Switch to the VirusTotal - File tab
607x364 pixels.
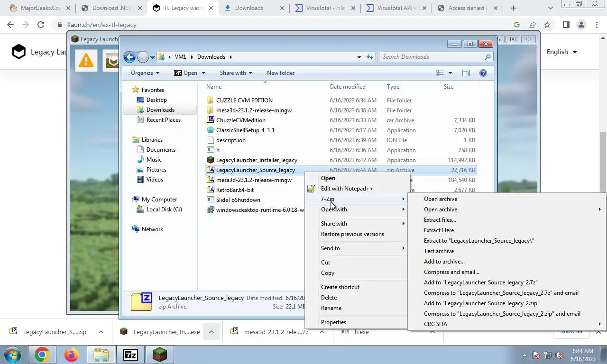point(325,8)
